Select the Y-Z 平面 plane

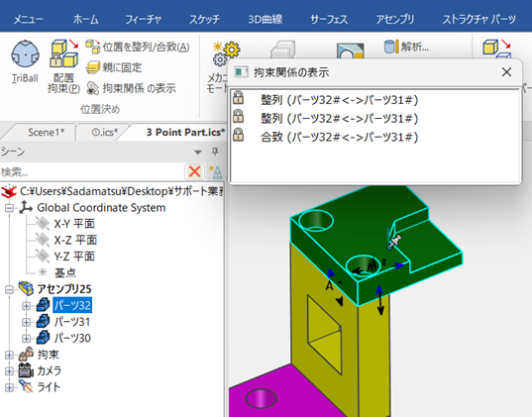pos(74,257)
